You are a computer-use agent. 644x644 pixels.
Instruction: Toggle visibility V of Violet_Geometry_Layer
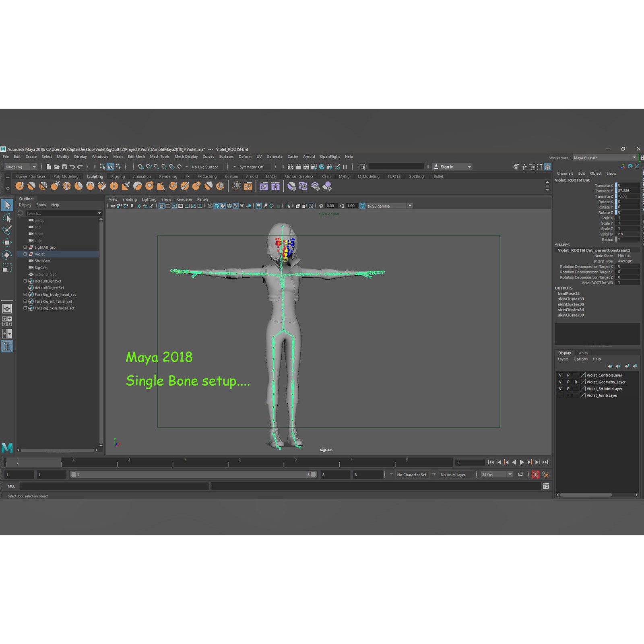[x=560, y=382]
